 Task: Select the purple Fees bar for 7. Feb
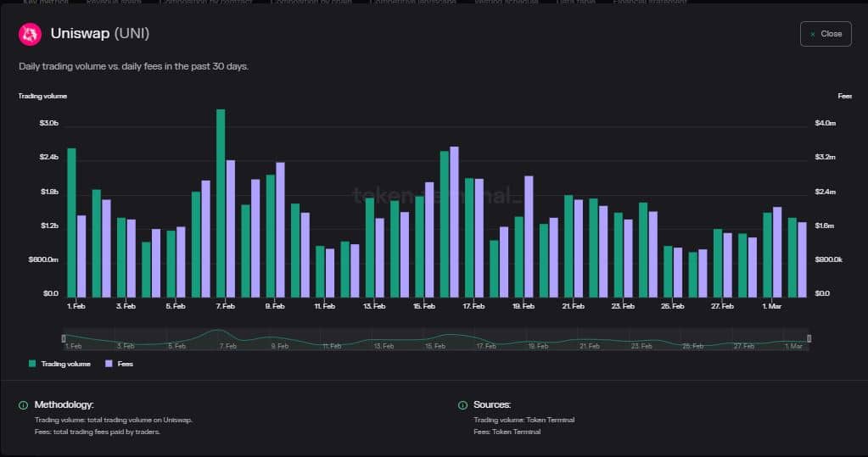pos(231,229)
